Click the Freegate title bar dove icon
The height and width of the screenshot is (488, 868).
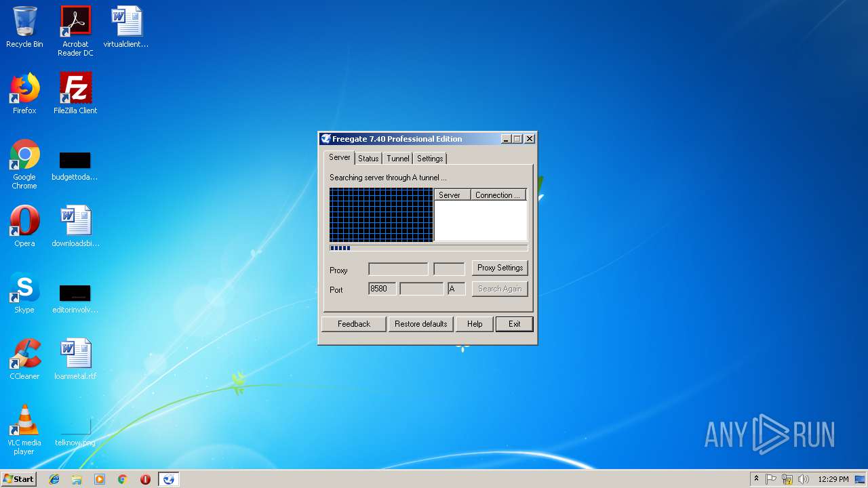click(x=326, y=139)
